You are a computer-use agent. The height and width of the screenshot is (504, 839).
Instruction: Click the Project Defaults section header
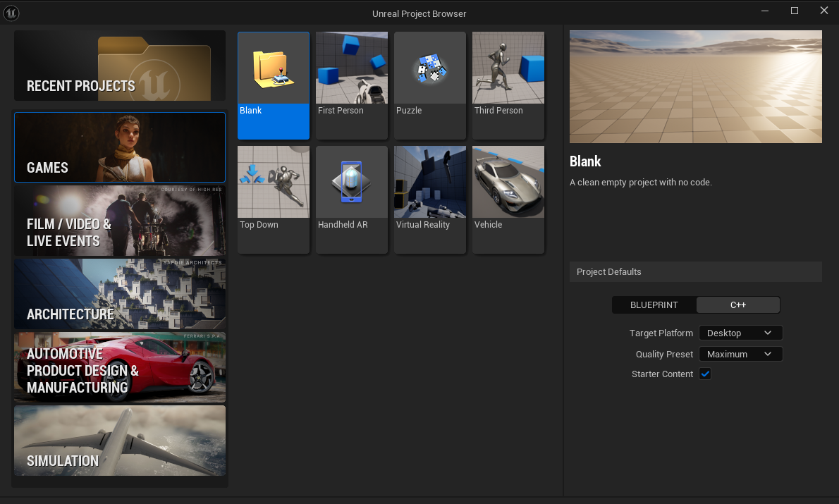[x=696, y=272]
